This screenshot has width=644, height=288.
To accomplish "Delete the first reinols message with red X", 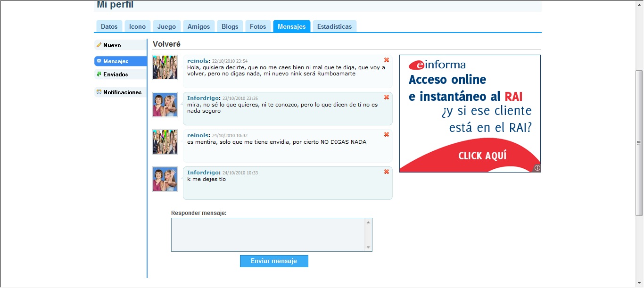I will (387, 60).
